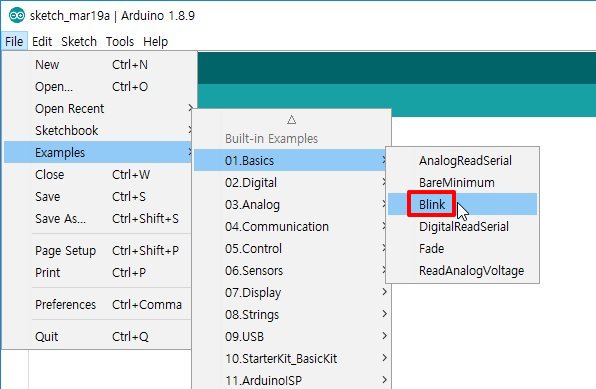The height and width of the screenshot is (389, 596).
Task: Open the ReadAnalogVoltage example
Action: coord(462,271)
